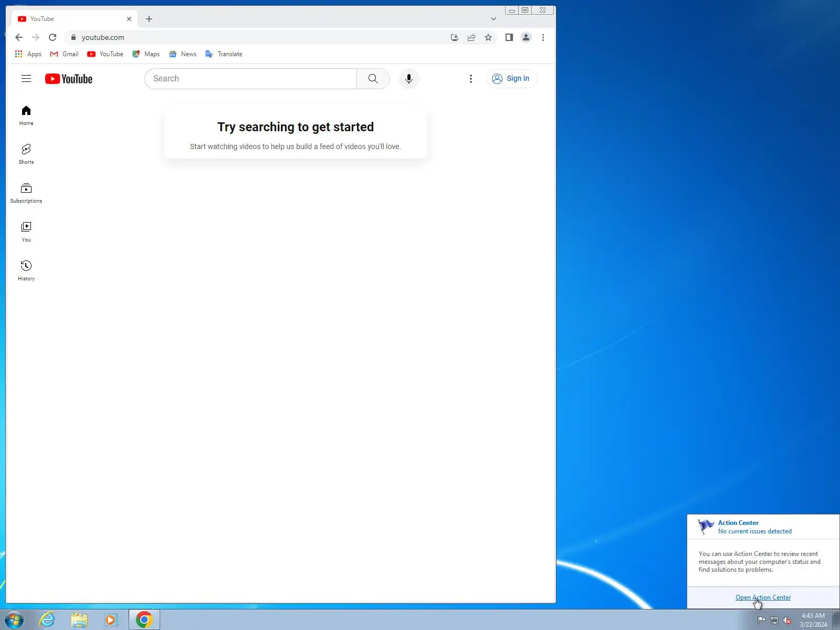Screen dimensions: 840x630
Task: Share this page from the address bar
Action: click(471, 37)
